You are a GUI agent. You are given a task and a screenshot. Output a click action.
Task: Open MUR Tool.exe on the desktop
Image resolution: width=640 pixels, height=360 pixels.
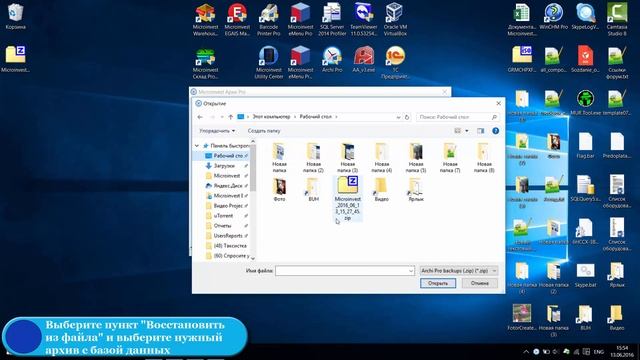tap(585, 103)
